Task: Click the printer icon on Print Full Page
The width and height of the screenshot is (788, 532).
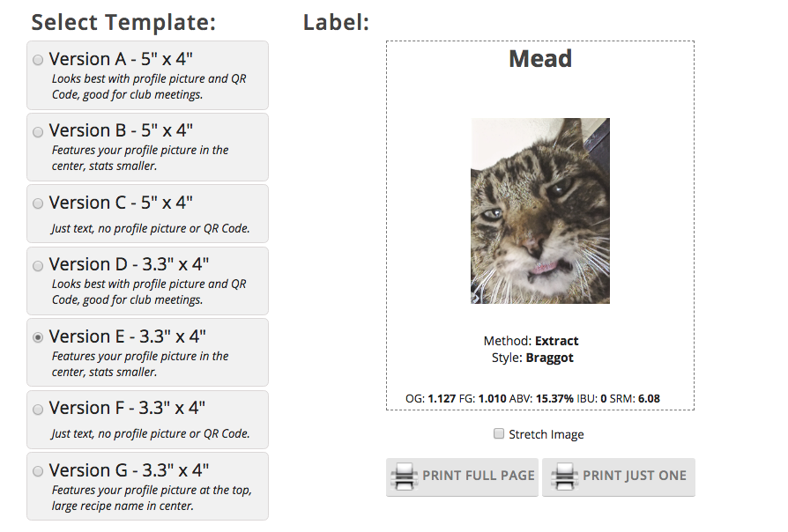Action: pos(405,477)
